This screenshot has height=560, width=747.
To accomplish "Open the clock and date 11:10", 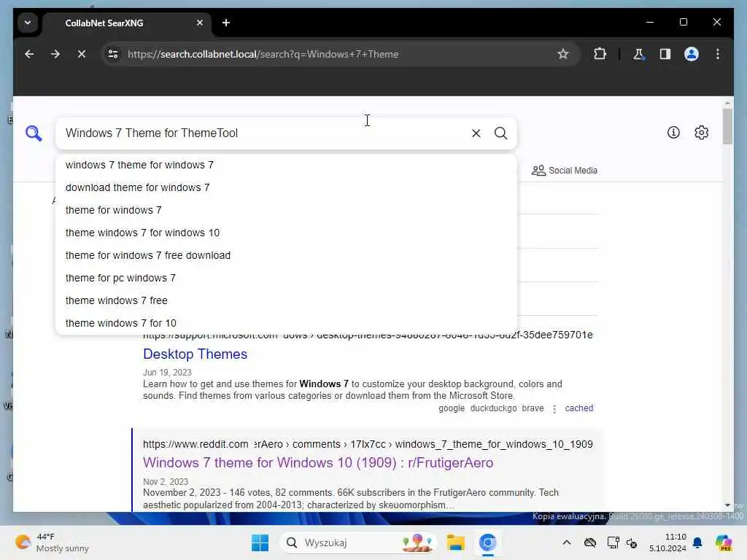I will pyautogui.click(x=668, y=542).
